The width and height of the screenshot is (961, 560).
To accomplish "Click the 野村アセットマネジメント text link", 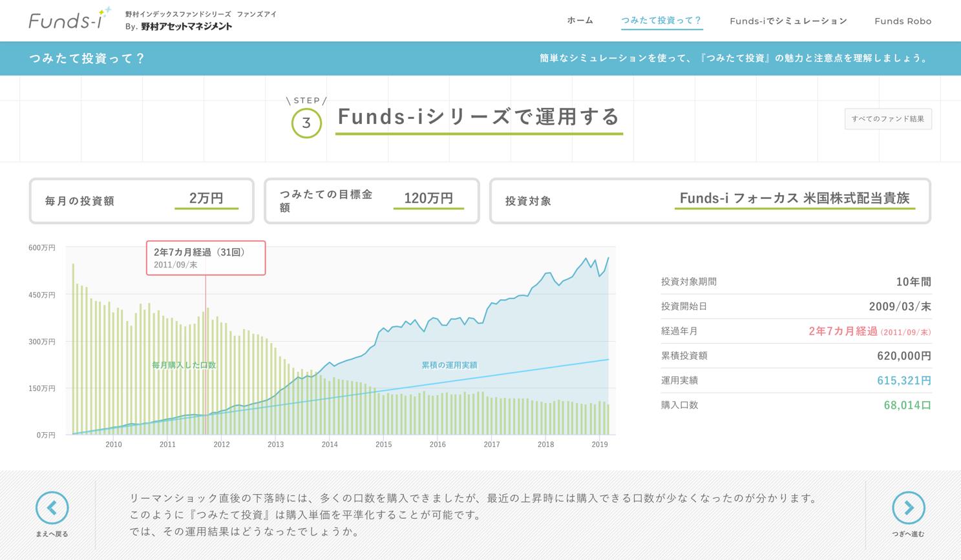I will [187, 26].
